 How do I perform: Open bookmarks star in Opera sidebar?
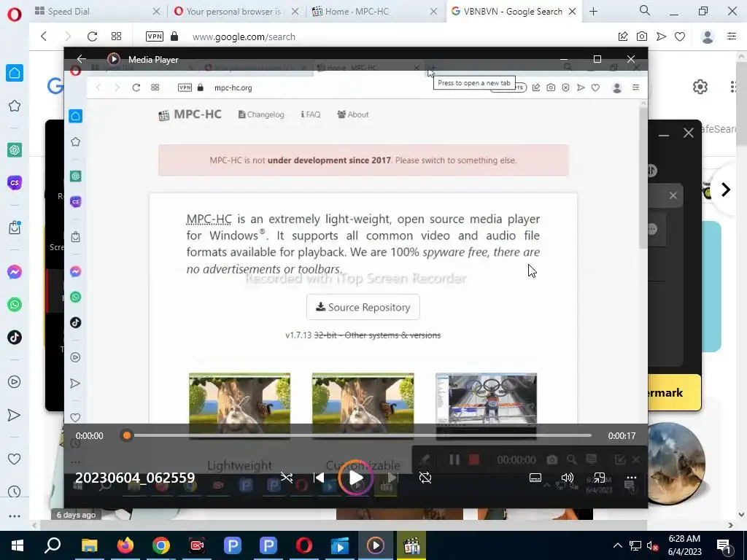[x=15, y=106]
